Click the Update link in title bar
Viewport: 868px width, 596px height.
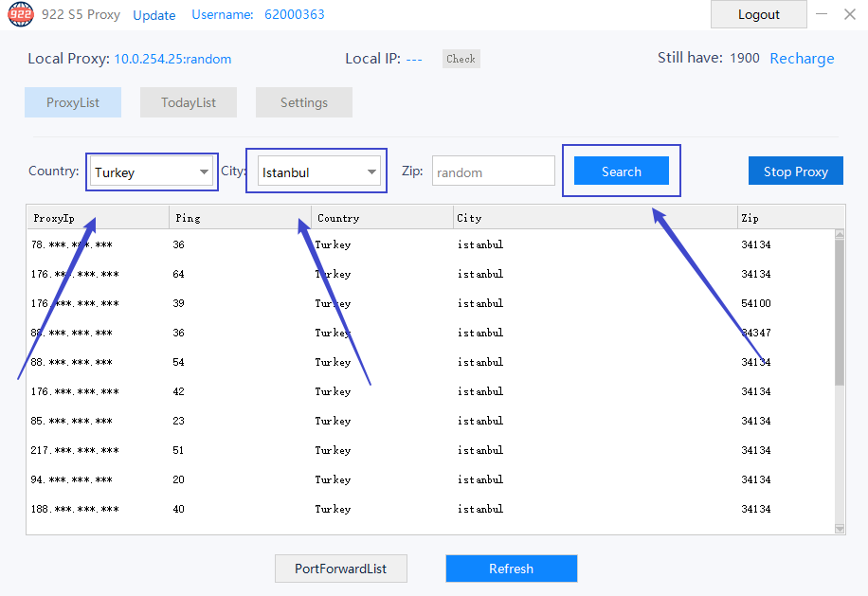pyautogui.click(x=154, y=15)
